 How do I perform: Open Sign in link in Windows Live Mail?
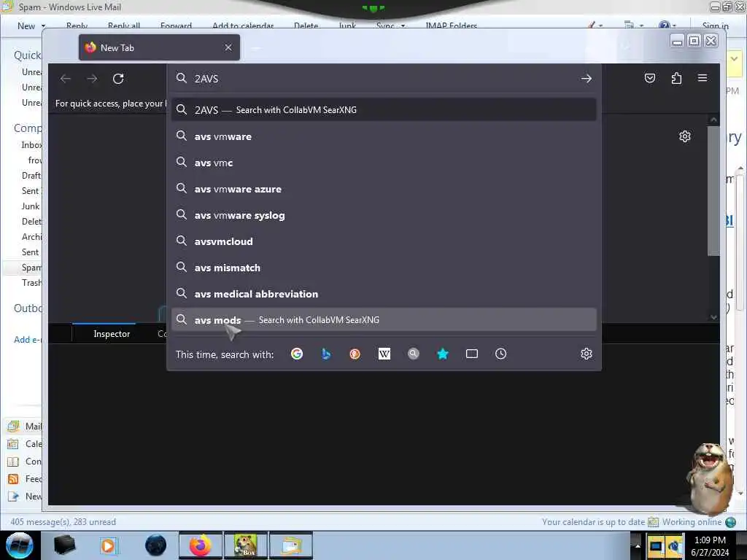click(715, 26)
